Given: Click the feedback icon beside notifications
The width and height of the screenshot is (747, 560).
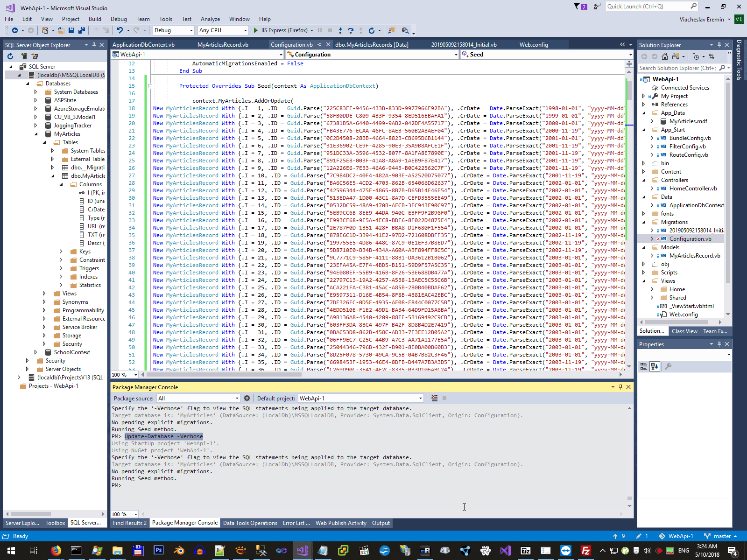Looking at the screenshot, I should [x=597, y=7].
